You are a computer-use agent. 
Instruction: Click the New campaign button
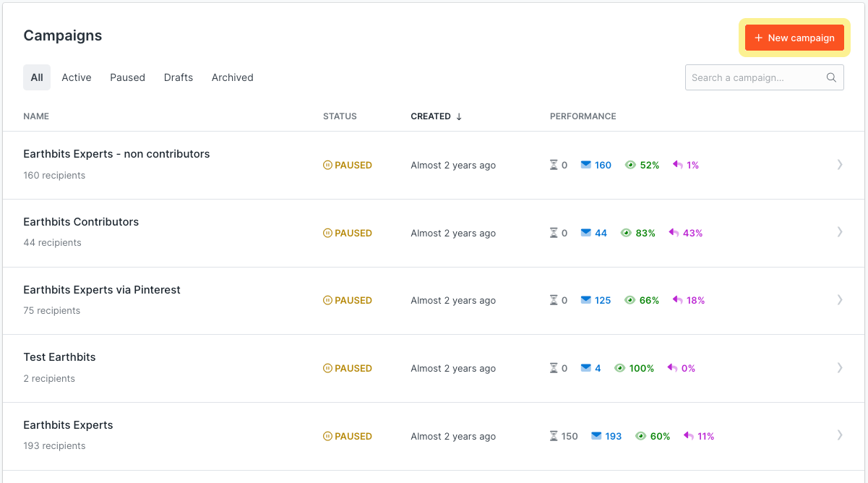pos(794,38)
